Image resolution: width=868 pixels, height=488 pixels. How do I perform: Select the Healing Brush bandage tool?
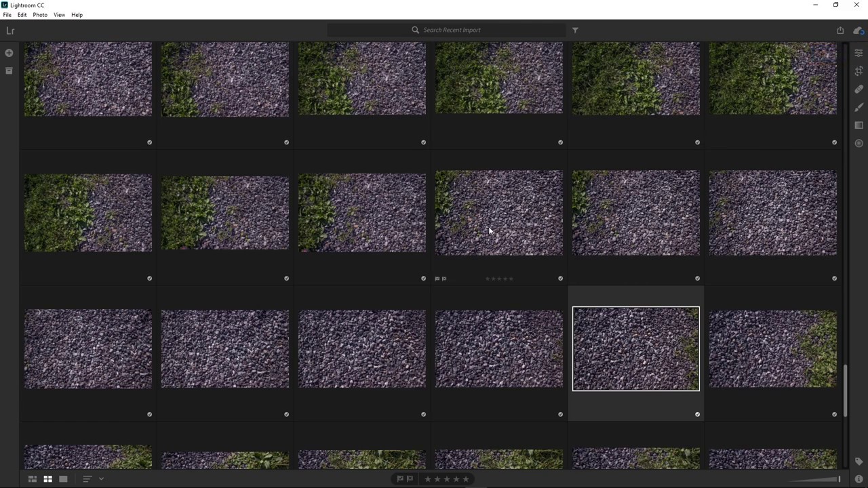859,89
